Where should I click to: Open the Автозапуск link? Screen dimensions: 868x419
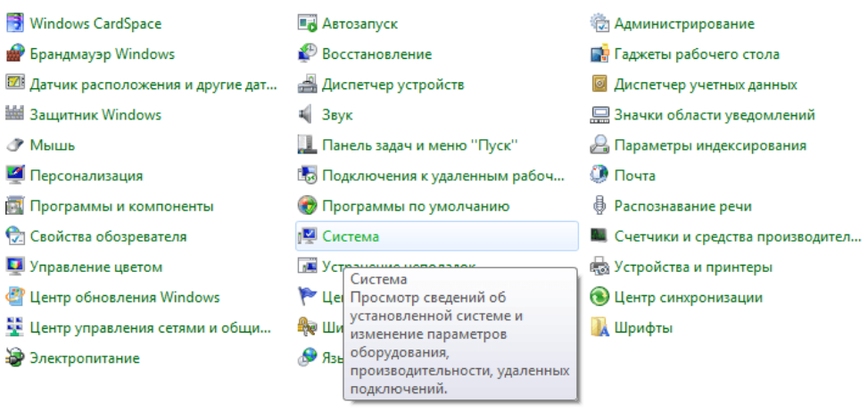coord(360,24)
